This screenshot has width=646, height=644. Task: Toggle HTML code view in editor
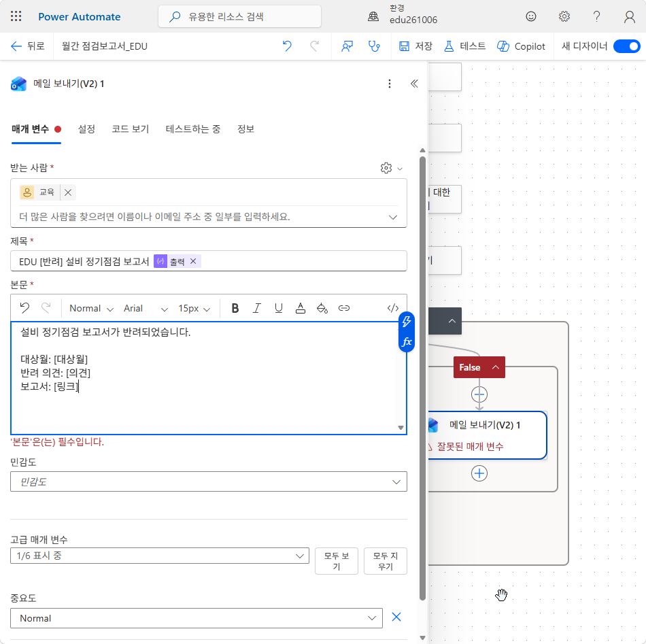(393, 308)
